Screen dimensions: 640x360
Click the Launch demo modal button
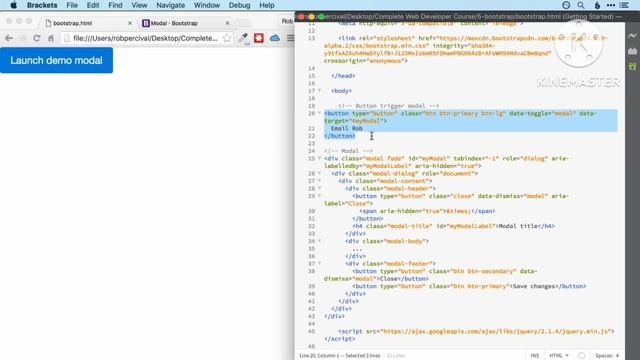pos(56,60)
